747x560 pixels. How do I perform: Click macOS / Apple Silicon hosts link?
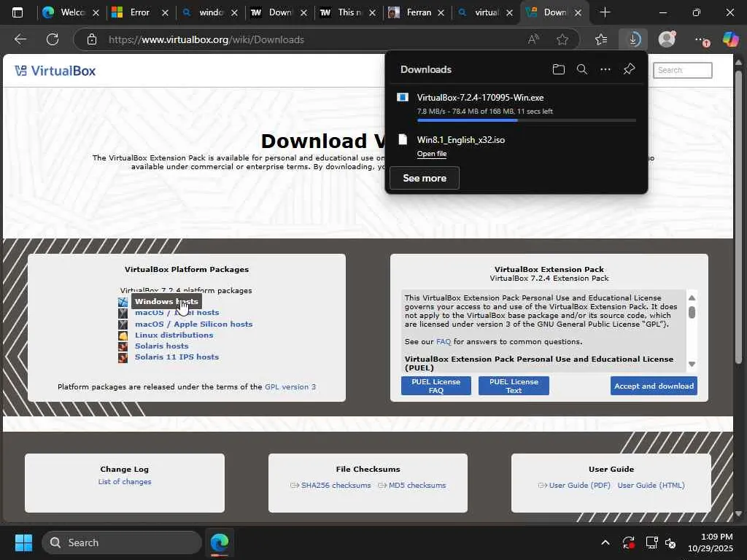coord(193,324)
